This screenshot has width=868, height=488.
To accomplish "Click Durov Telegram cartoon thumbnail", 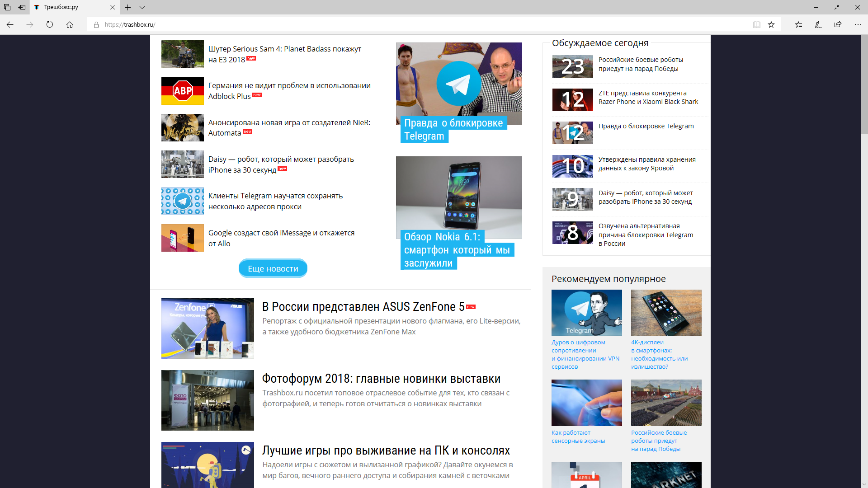I will tap(587, 313).
